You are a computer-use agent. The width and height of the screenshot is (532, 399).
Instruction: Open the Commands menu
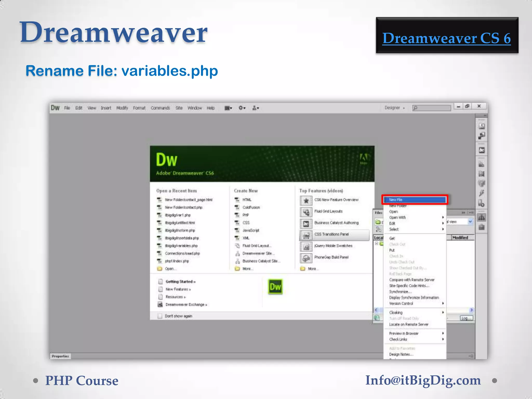tap(160, 108)
